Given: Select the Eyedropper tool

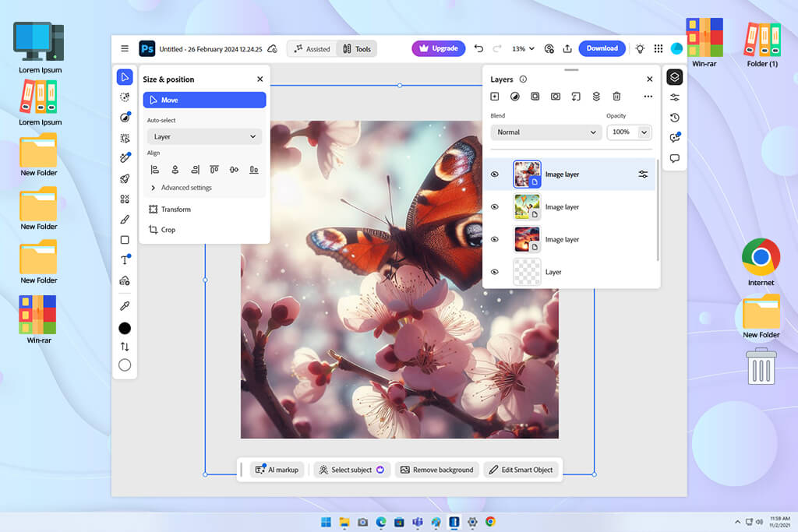Looking at the screenshot, I should [x=125, y=305].
